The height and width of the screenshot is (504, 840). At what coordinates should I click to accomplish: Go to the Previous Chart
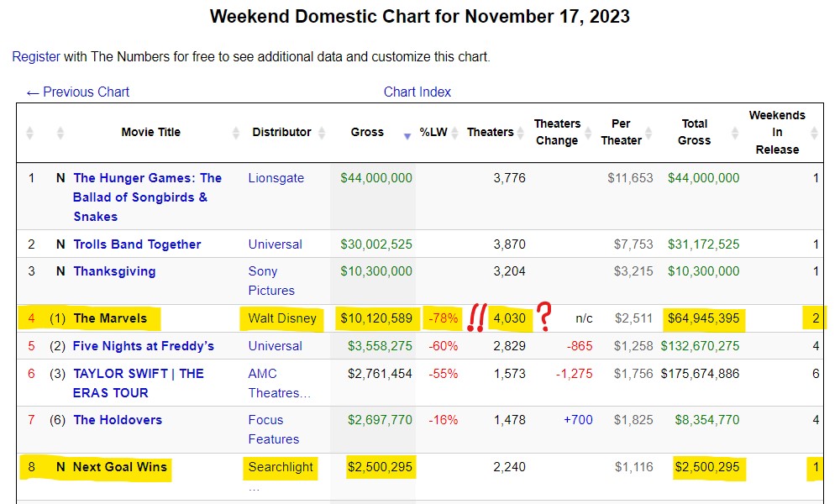tap(78, 92)
